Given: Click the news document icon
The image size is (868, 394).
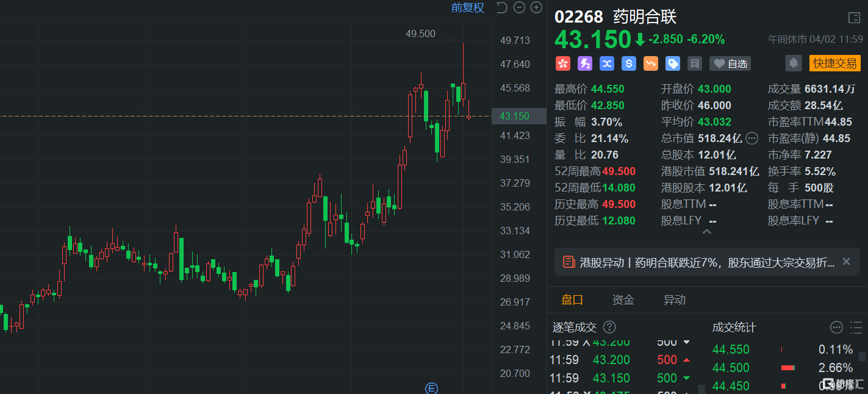Looking at the screenshot, I should [x=569, y=262].
